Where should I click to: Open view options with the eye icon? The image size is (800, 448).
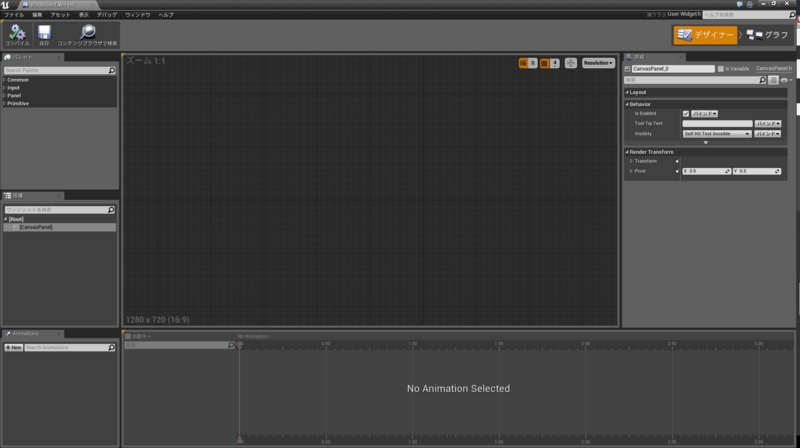(786, 80)
